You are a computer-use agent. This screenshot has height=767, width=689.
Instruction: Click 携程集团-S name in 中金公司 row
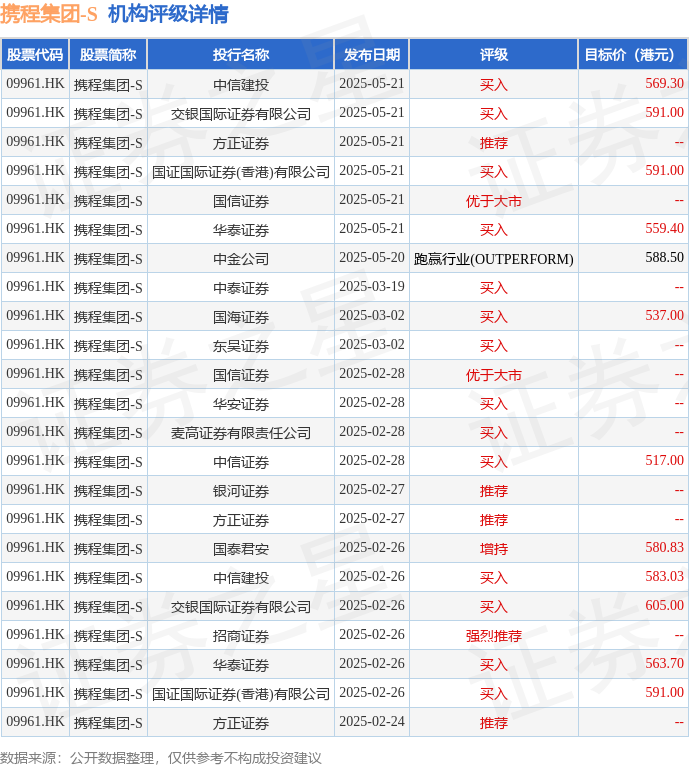coord(108,259)
